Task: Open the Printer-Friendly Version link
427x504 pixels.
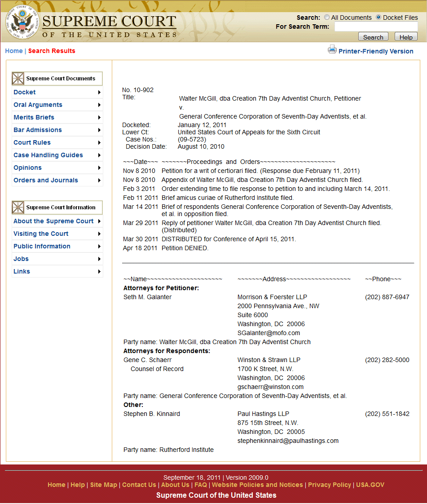Action: click(x=376, y=51)
